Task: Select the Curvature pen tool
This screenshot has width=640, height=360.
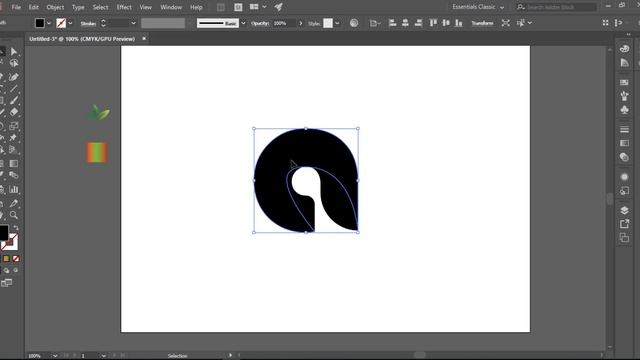Action: coord(13,77)
